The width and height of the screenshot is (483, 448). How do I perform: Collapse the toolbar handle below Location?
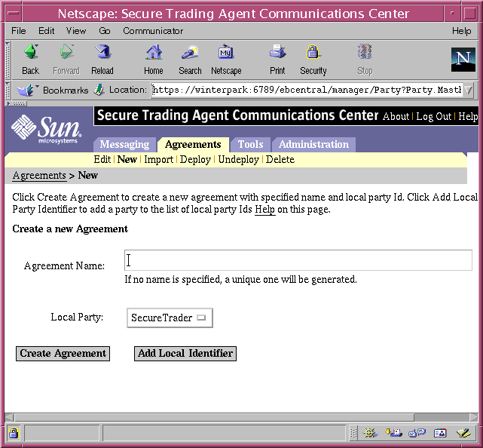click(17, 103)
